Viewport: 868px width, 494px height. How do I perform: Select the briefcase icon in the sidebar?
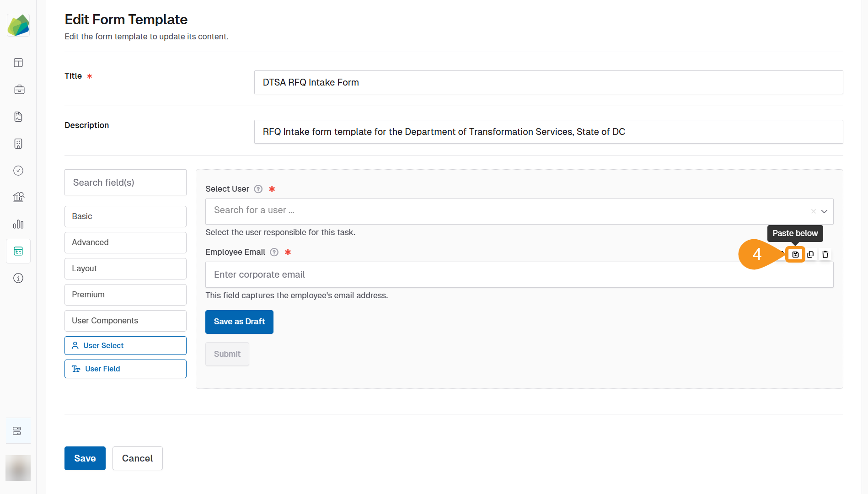click(x=19, y=90)
